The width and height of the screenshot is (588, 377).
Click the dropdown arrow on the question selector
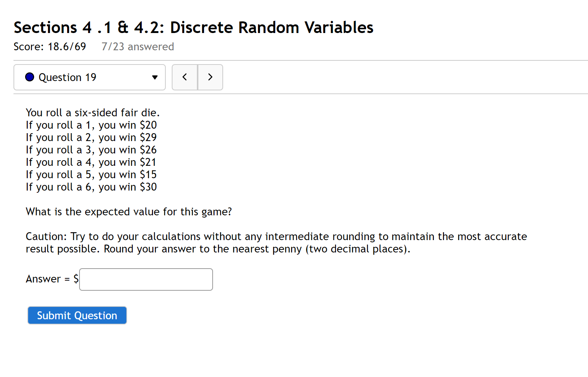[155, 77]
